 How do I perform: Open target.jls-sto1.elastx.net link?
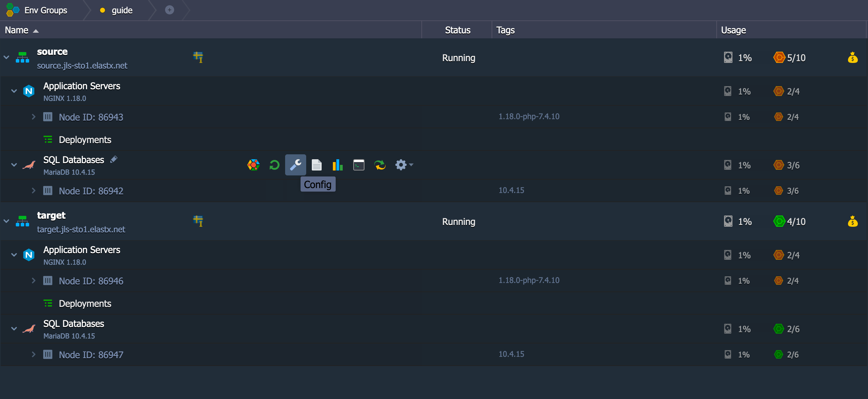(81, 230)
